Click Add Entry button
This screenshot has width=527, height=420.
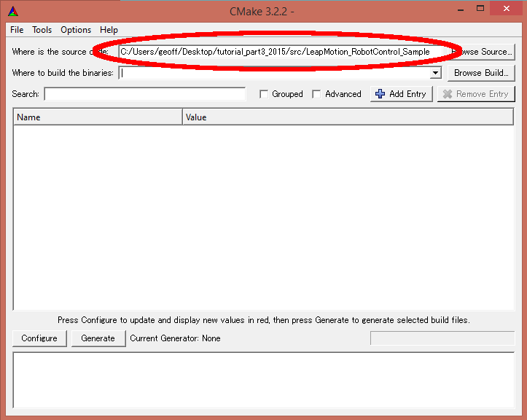pyautogui.click(x=402, y=94)
